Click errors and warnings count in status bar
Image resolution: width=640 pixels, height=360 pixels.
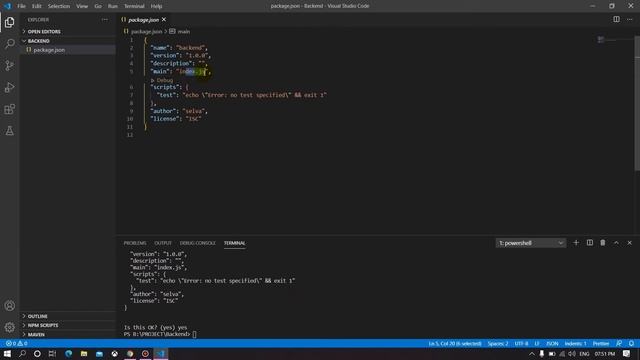click(x=17, y=343)
